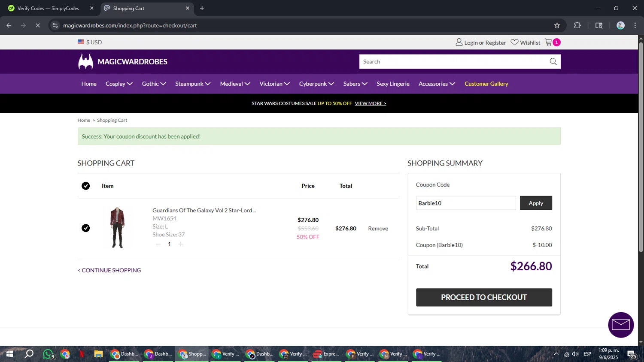Open the Star-Lord product title

(204, 210)
